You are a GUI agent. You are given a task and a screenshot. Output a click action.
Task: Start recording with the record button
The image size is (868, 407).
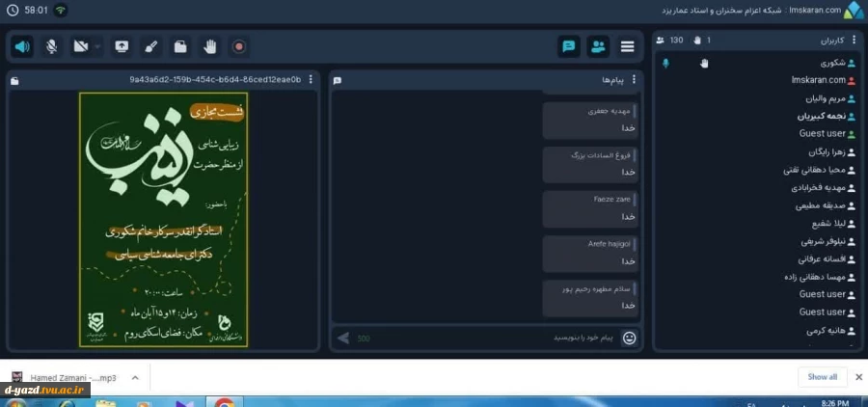click(x=239, y=45)
